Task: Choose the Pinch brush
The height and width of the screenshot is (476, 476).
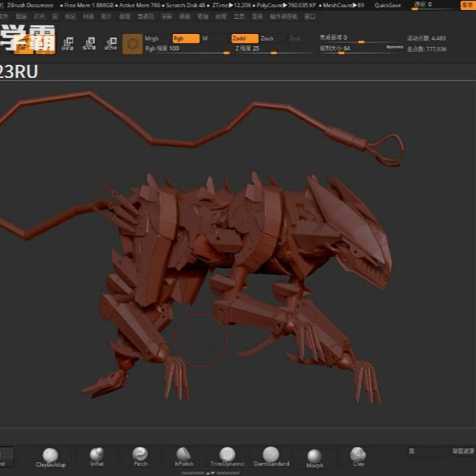Action: click(140, 454)
